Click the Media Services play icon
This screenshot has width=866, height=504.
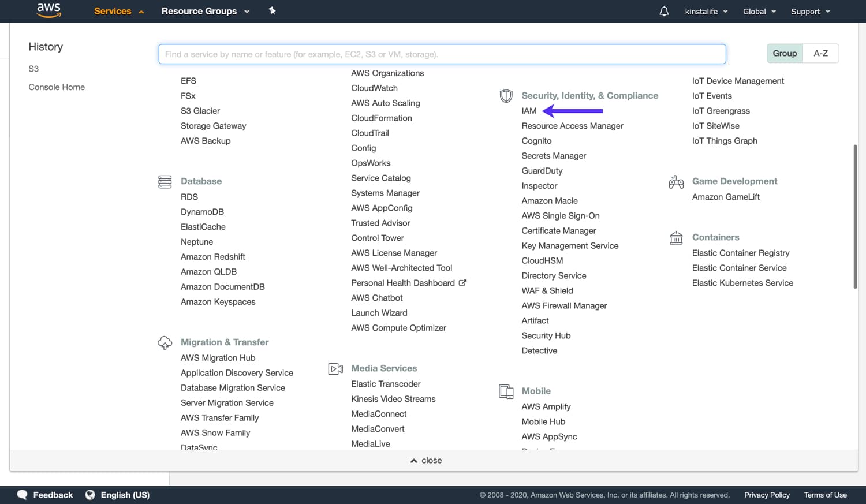tap(335, 368)
